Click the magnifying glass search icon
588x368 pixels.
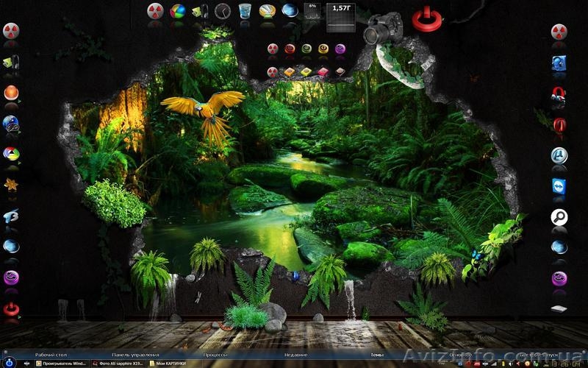[559, 217]
